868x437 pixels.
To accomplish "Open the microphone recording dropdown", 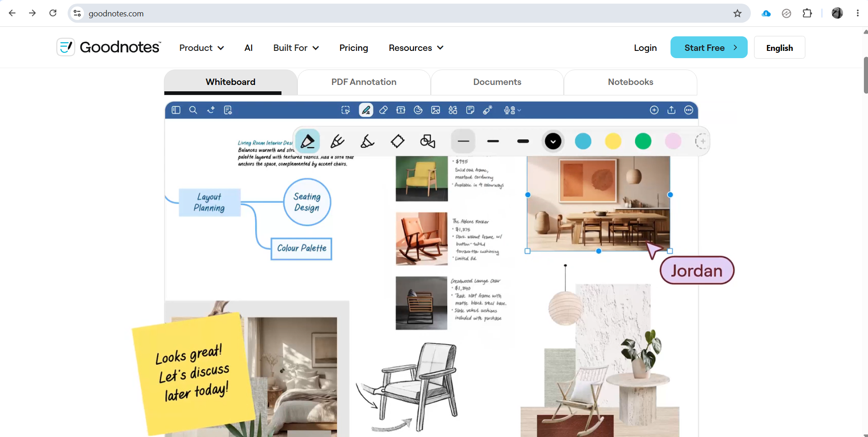I will pos(512,110).
